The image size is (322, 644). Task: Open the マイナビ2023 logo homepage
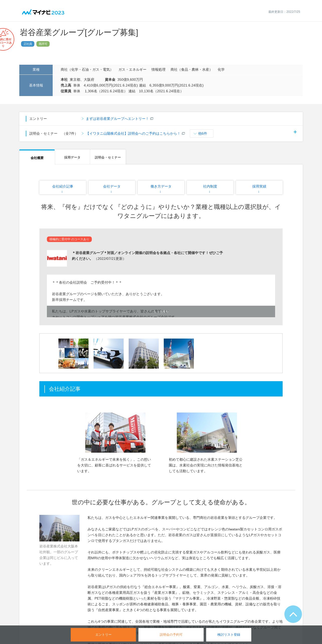(x=43, y=12)
